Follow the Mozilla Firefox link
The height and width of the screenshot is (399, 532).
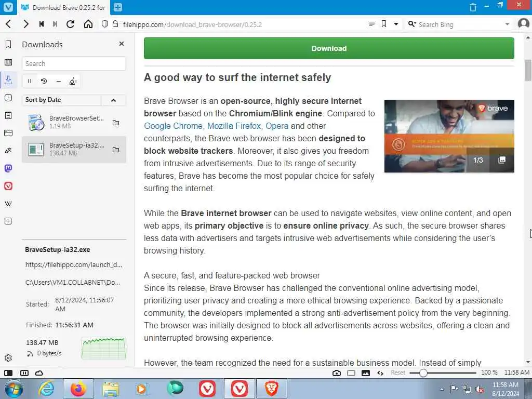pos(234,126)
